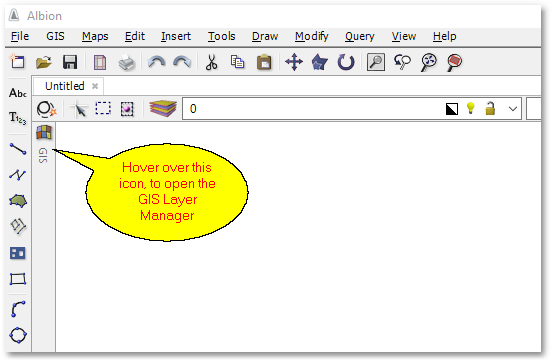
Task: Switch to the Untitled tab
Action: tap(65, 86)
